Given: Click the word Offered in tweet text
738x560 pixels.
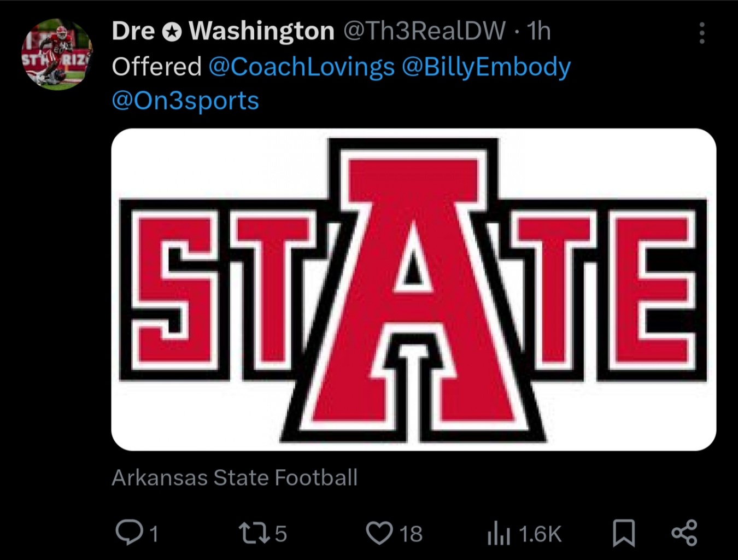Looking at the screenshot, I should pos(157,67).
